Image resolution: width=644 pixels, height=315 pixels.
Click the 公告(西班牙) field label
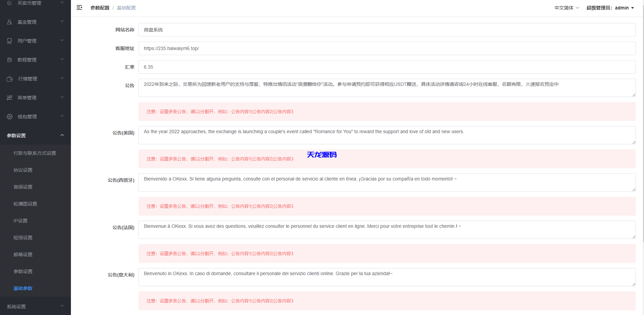[x=121, y=180]
